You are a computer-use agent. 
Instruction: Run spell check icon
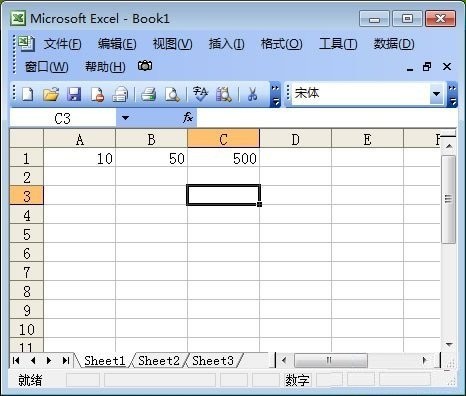pos(200,94)
